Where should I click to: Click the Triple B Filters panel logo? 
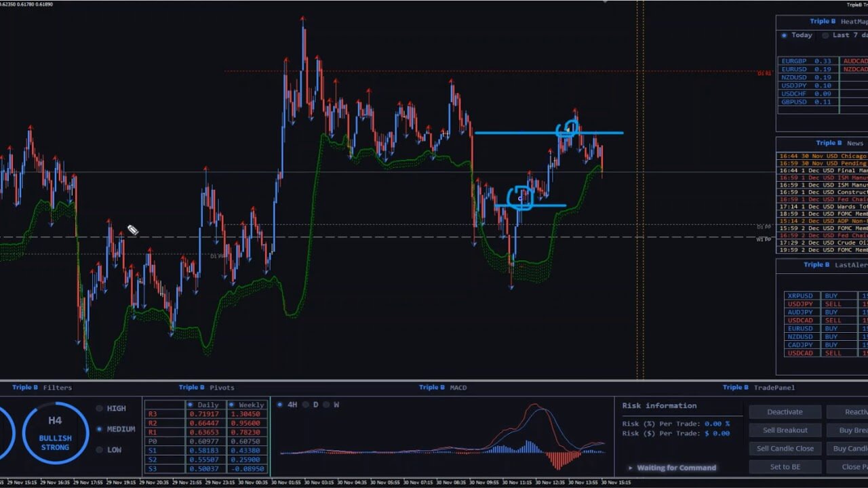(25, 388)
